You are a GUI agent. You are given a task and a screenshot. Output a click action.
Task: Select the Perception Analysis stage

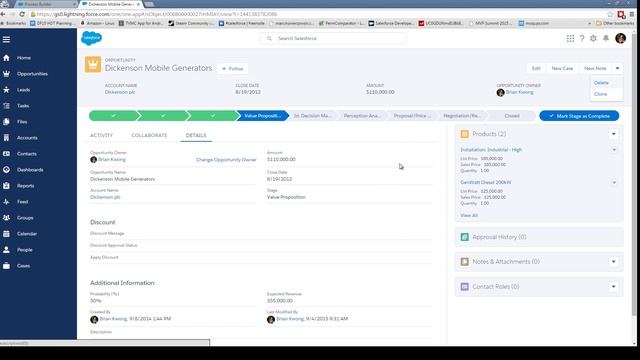pos(362,116)
